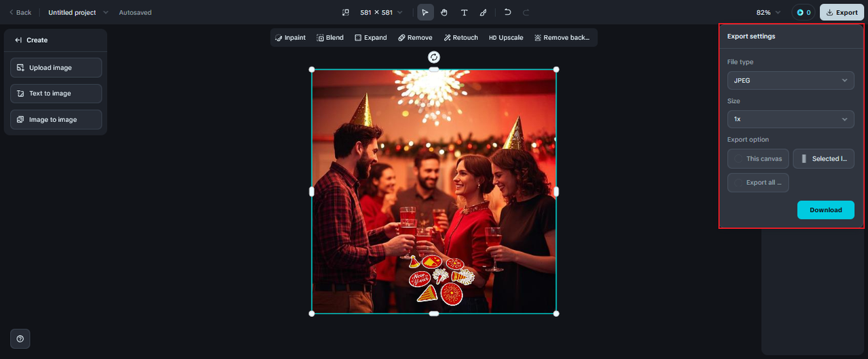Redo the last action
Viewport: 868px width, 359px height.
526,12
